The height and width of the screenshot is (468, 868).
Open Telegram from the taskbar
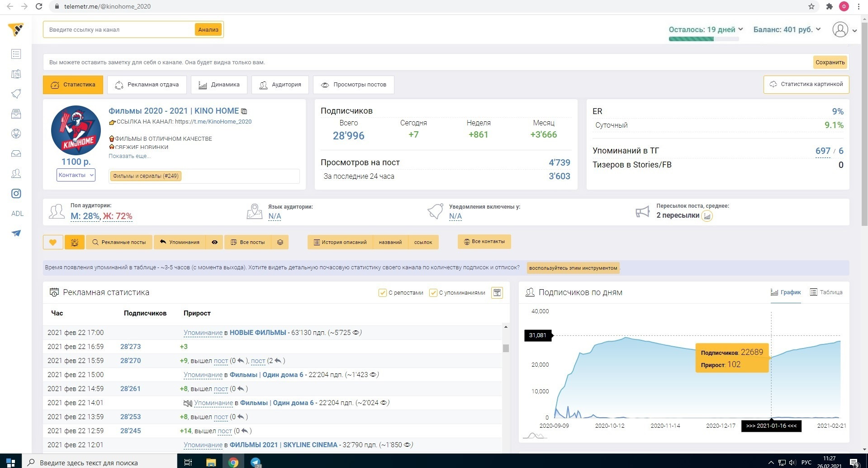(256, 462)
